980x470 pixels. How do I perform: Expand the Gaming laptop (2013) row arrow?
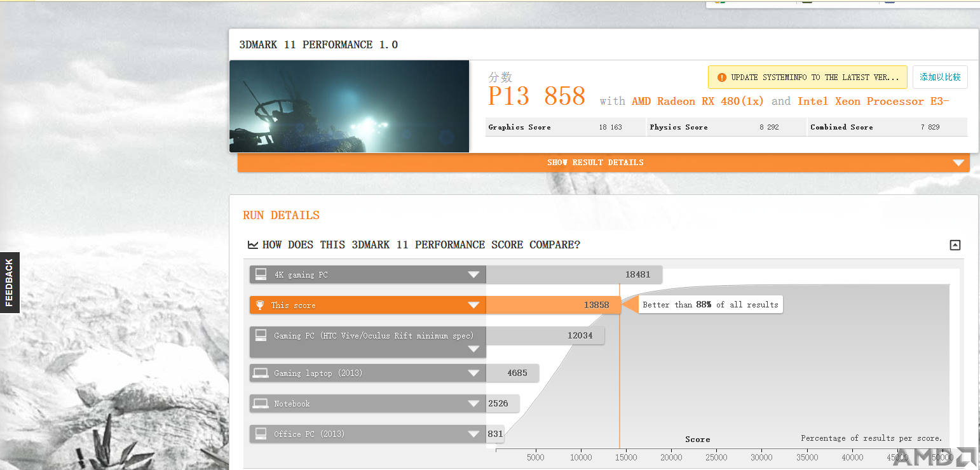click(x=473, y=373)
